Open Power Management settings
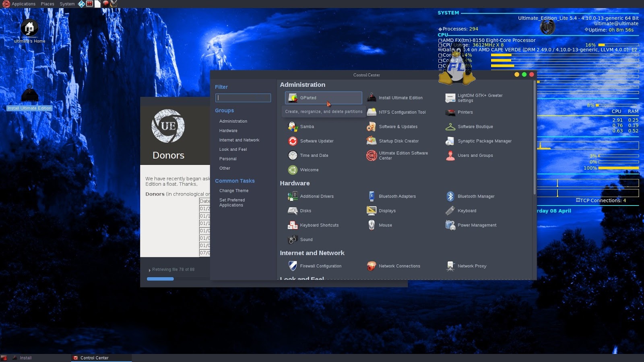The image size is (644, 362). click(x=471, y=225)
